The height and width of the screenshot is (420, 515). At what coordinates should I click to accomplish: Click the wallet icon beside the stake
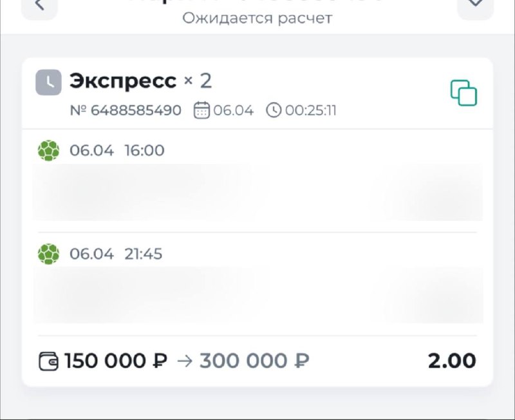(x=49, y=361)
